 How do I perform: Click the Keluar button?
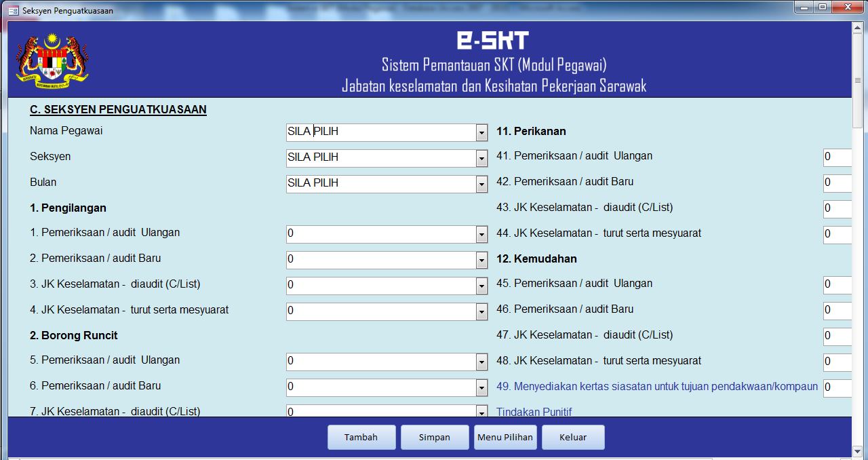pos(573,437)
